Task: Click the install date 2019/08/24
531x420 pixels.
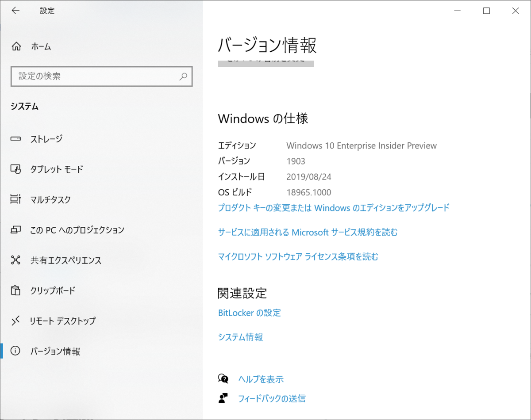Action: tap(309, 177)
